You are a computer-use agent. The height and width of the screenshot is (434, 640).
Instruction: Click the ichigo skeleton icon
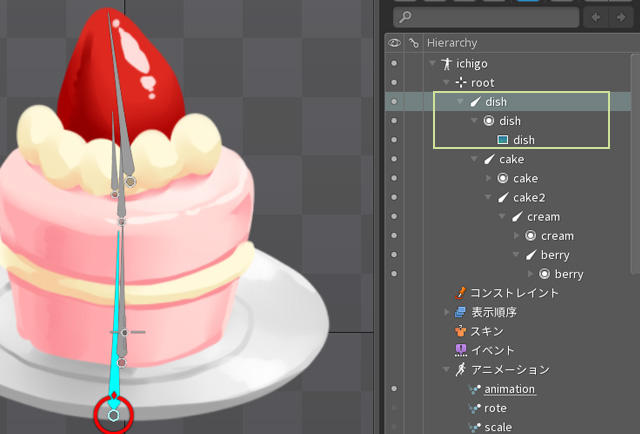(446, 63)
